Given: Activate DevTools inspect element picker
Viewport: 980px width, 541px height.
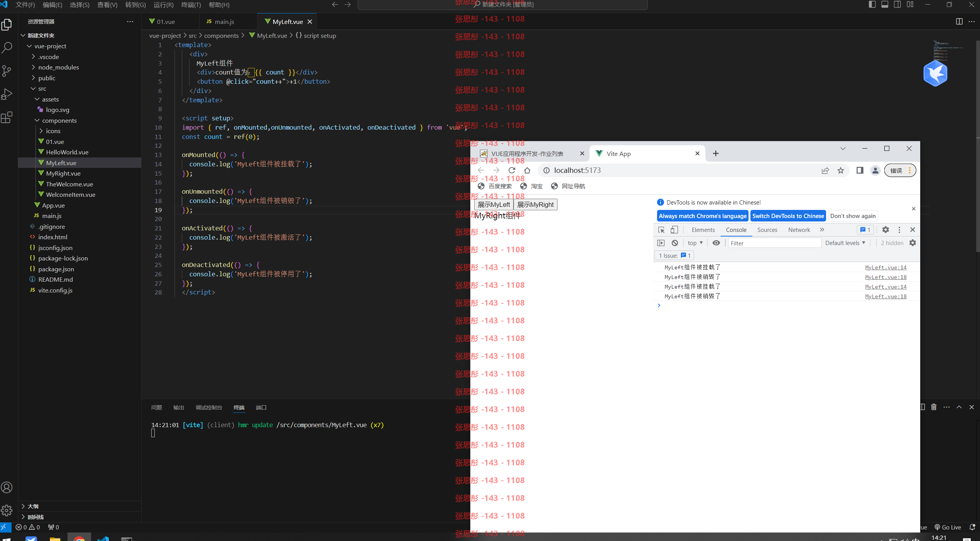Looking at the screenshot, I should [661, 230].
